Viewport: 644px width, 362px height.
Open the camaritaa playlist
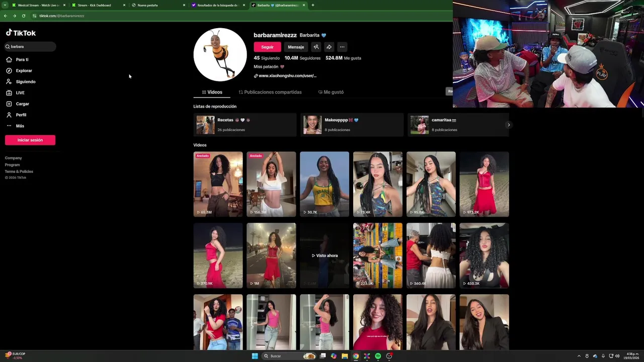click(458, 125)
